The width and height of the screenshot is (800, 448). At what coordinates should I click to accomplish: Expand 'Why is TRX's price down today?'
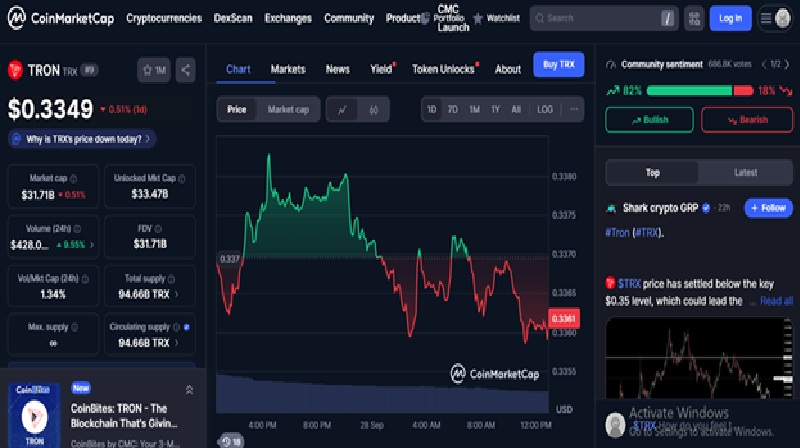82,139
